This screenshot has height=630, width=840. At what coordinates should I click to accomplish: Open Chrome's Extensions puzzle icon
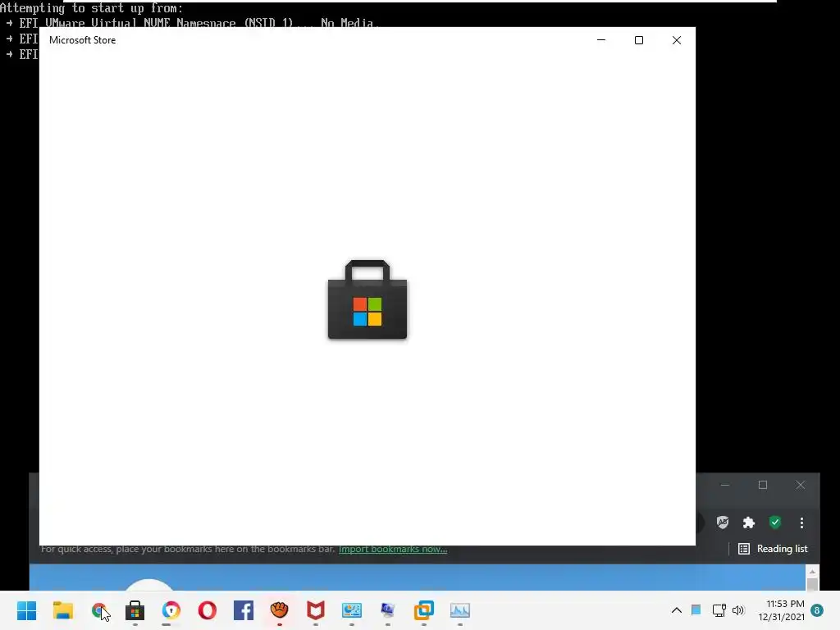748,523
